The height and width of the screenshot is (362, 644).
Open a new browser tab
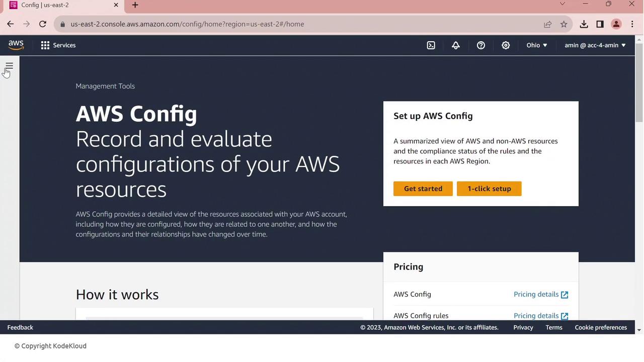135,5
